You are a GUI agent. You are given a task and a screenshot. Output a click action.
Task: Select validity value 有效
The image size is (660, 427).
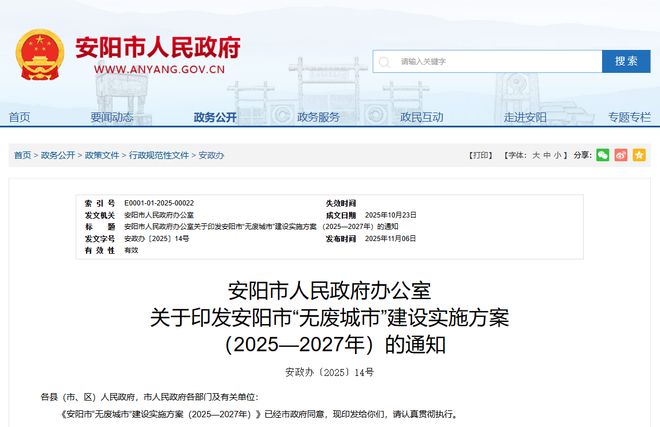(x=131, y=250)
